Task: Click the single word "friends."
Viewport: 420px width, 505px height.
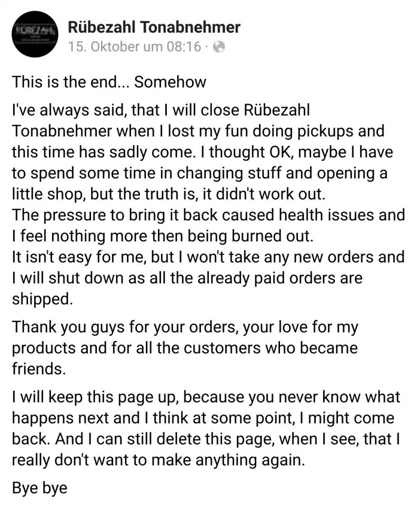Action: click(38, 369)
